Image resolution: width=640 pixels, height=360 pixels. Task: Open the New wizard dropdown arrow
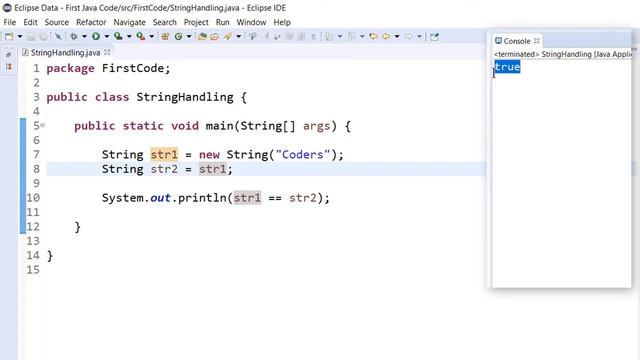click(20, 36)
